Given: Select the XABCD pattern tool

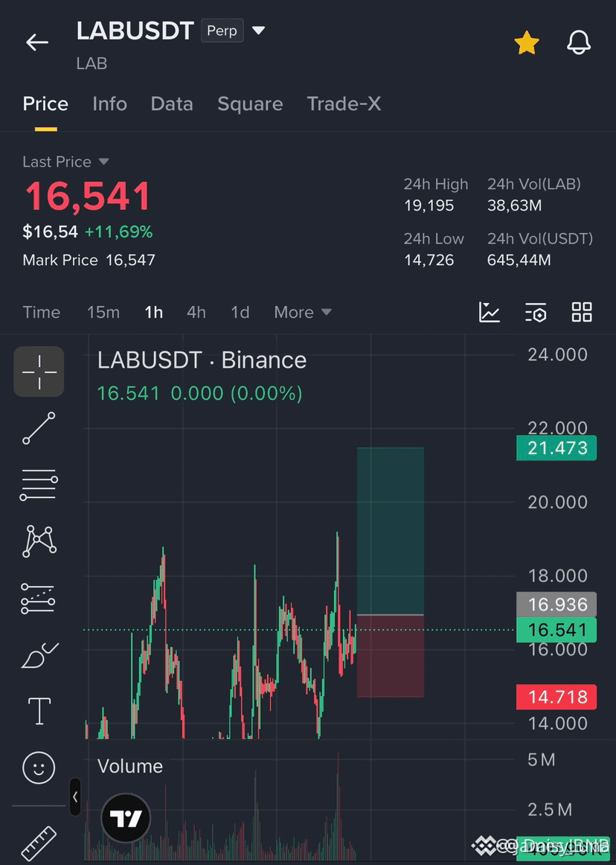Looking at the screenshot, I should [39, 541].
